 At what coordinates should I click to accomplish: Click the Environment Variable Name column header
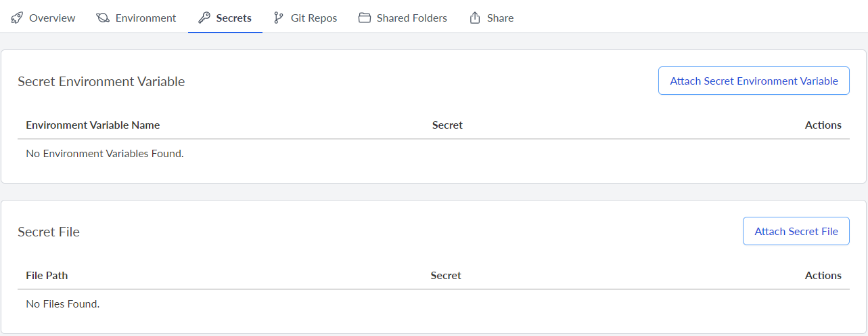[x=93, y=125]
